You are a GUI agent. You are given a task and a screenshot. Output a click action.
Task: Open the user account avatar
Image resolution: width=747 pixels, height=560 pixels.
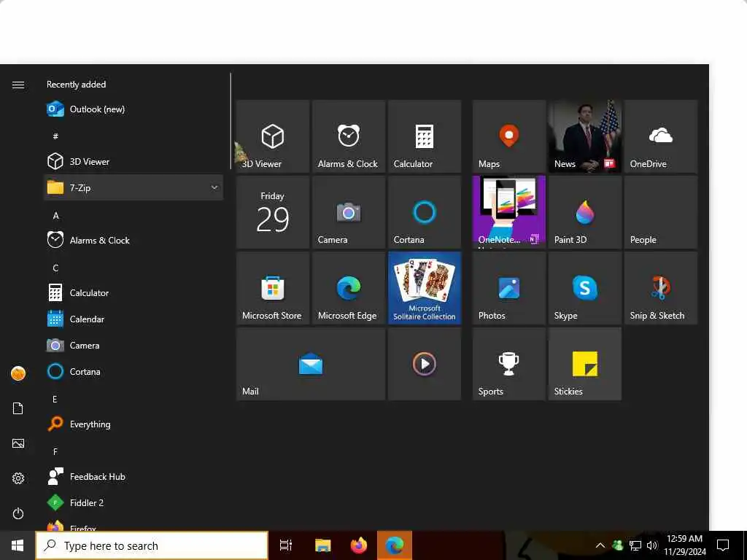[18, 373]
